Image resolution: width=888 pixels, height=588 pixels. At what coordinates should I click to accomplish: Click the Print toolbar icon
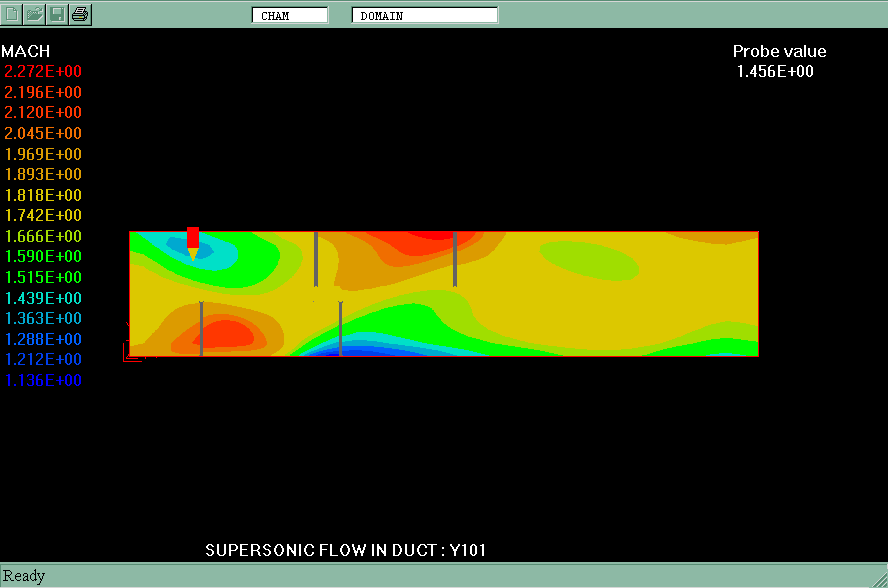[80, 14]
